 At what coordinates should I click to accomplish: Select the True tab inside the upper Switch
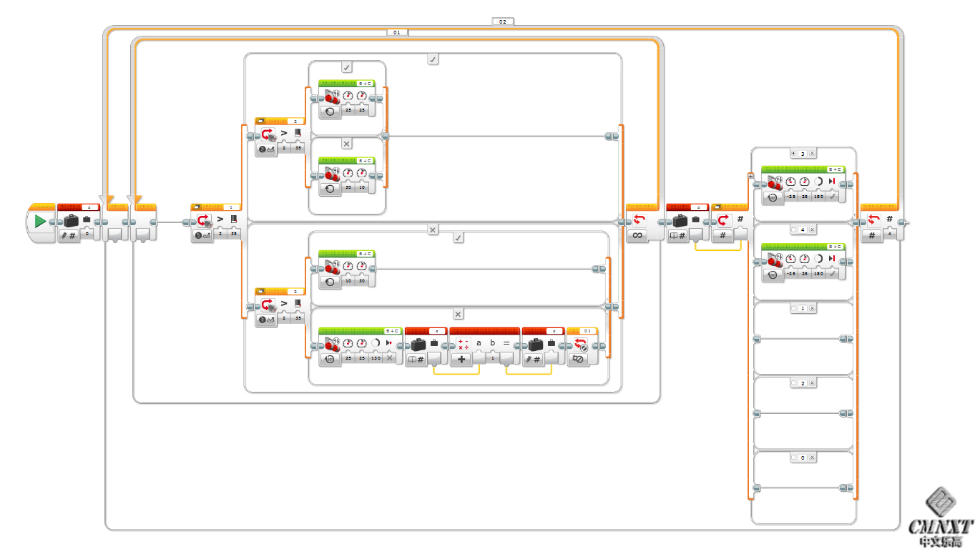point(347,67)
